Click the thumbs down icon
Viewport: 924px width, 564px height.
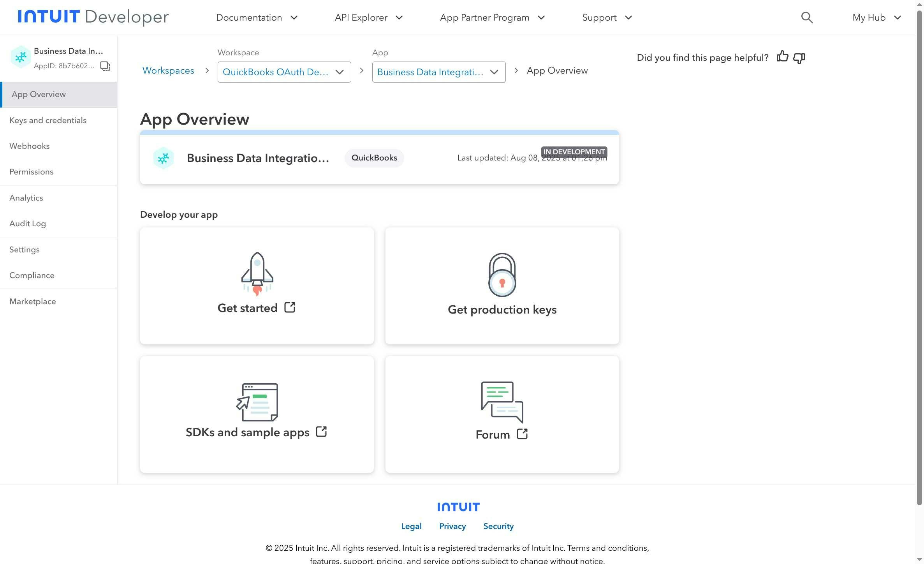[799, 58]
